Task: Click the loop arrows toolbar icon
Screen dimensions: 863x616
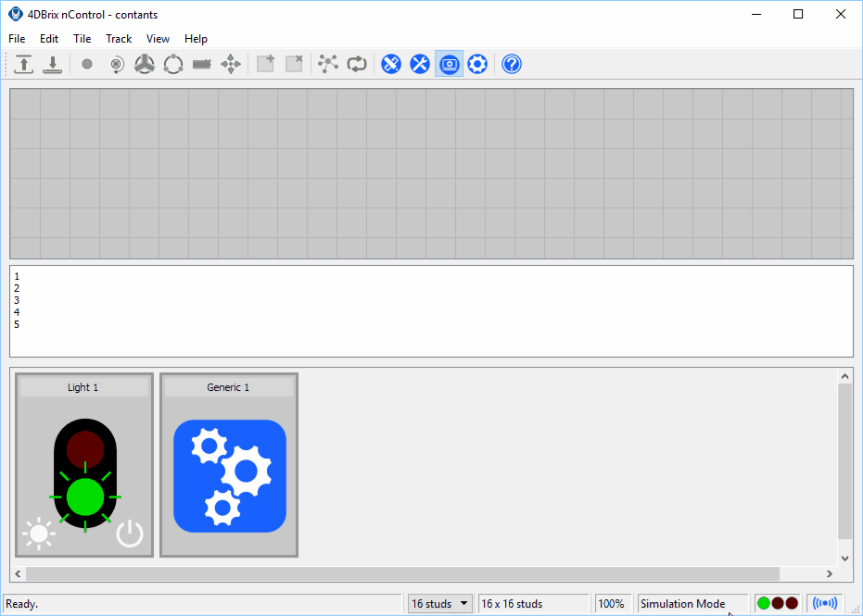Action: point(357,64)
